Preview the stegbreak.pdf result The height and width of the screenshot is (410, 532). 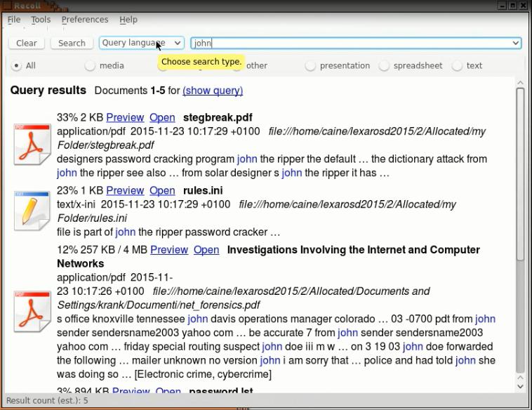click(125, 117)
